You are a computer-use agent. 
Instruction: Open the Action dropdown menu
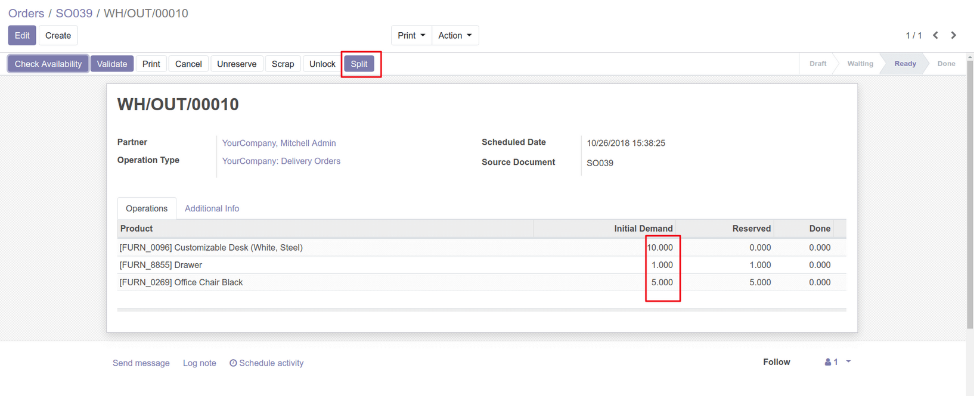click(455, 36)
